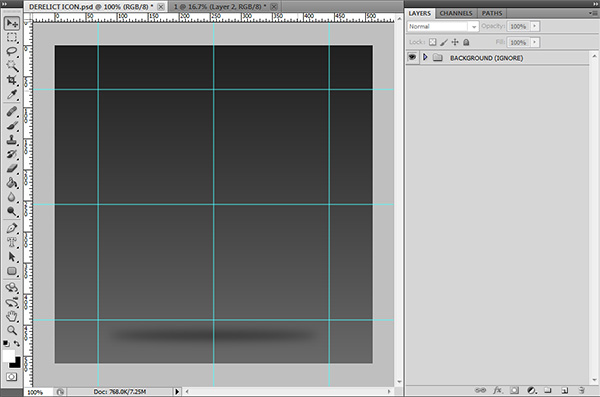Select the Lasso tool
Screen dimensions: 600x397
tap(12, 51)
